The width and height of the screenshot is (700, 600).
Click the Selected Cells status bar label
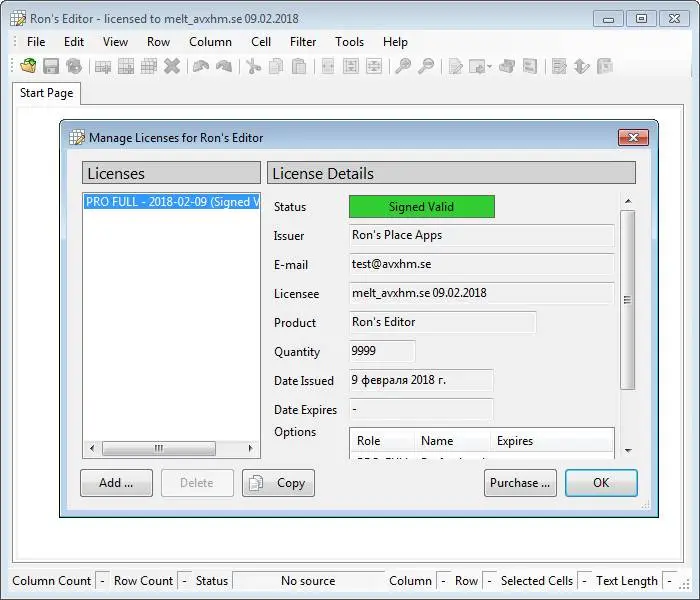coord(537,581)
